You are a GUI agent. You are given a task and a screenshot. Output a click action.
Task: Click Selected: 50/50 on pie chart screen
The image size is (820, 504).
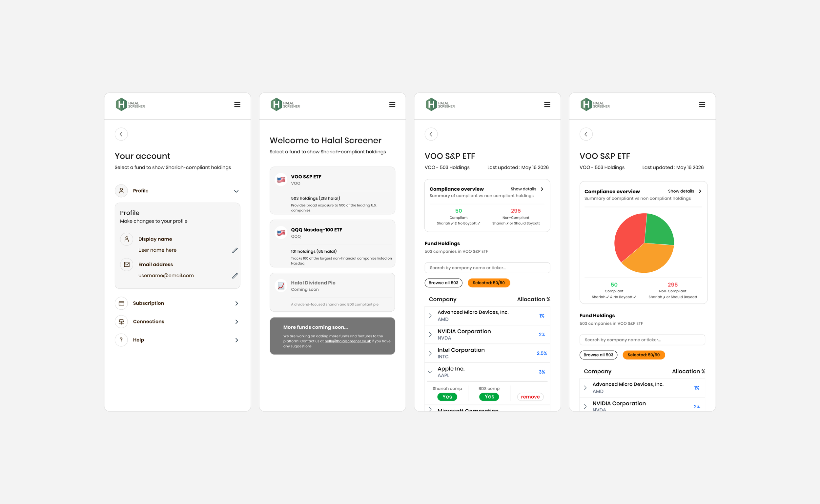tap(644, 355)
